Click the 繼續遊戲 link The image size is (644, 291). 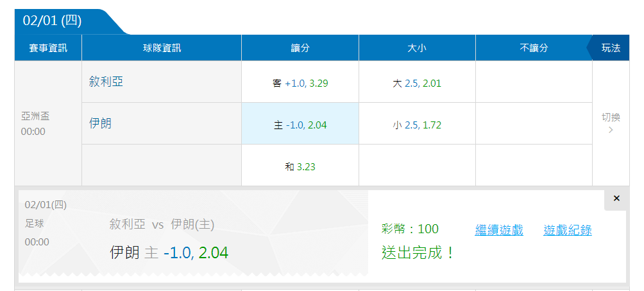[x=499, y=230]
